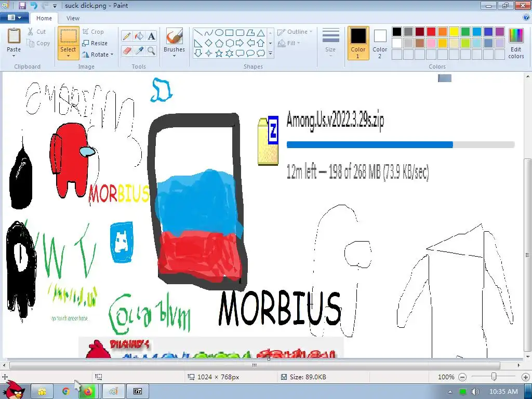The width and height of the screenshot is (532, 399).
Task: Open the Paint file menu button
Action: (x=14, y=18)
